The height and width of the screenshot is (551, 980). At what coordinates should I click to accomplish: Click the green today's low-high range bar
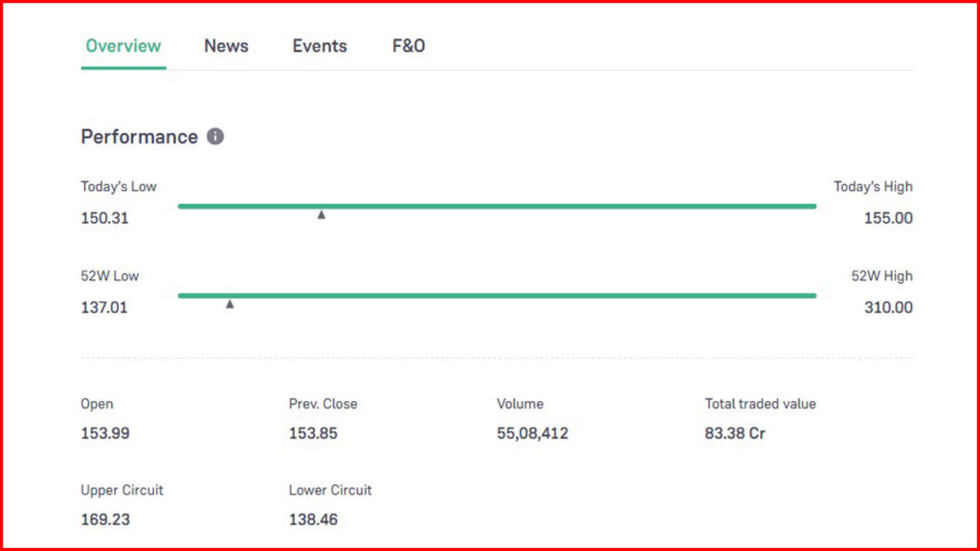tap(497, 207)
